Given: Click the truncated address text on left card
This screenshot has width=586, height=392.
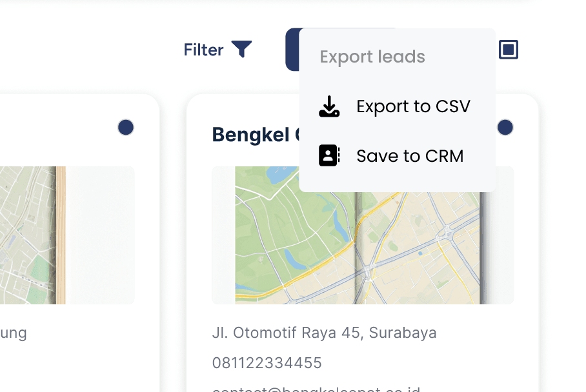Looking at the screenshot, I should 13,333.
